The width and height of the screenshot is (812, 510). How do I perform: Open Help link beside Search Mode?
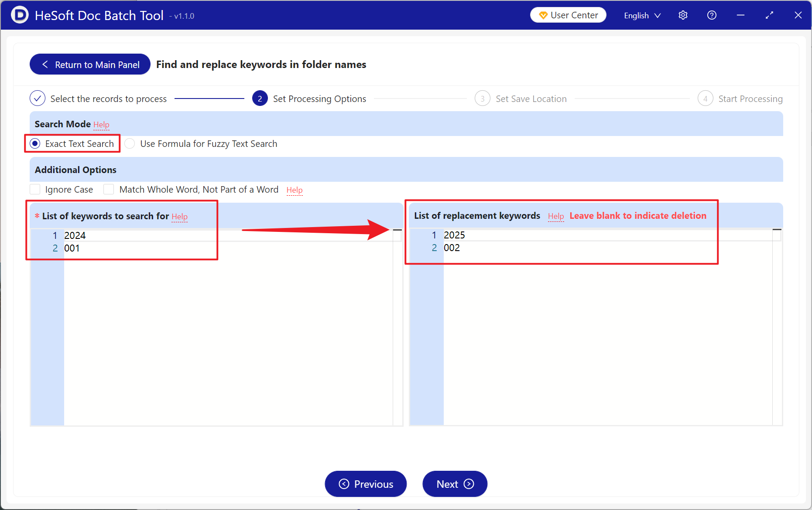click(101, 125)
